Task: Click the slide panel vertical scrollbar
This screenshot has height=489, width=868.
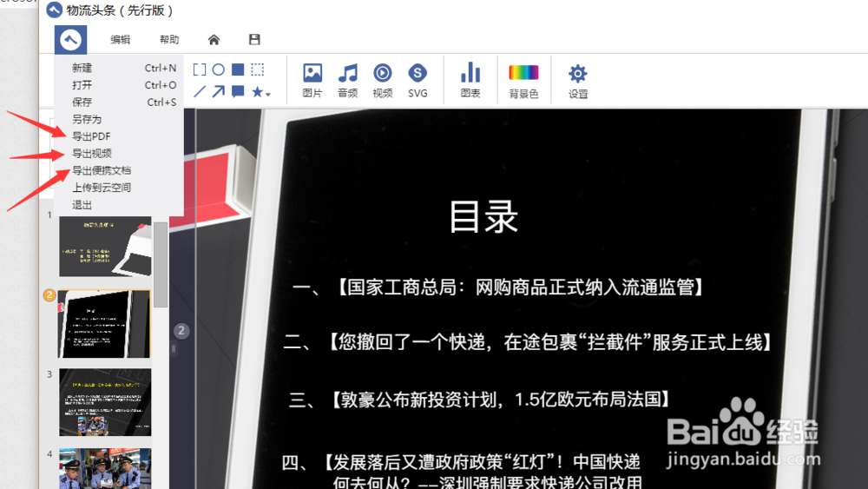Action: pos(161,265)
